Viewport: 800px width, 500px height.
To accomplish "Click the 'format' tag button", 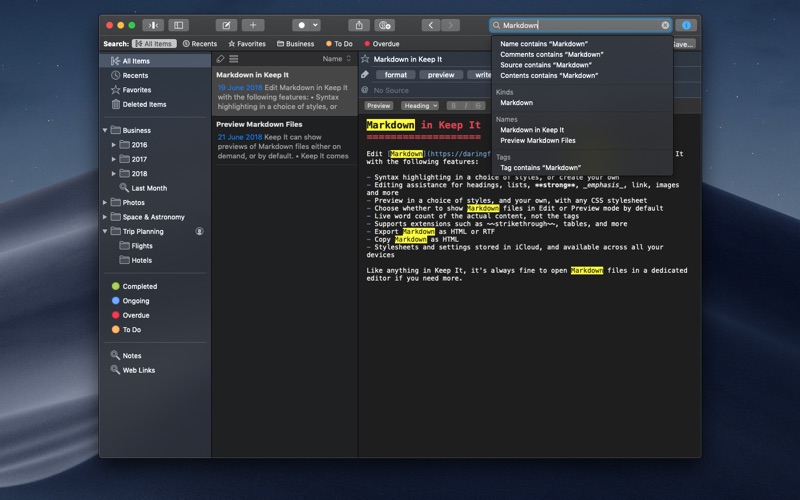I will pos(396,75).
